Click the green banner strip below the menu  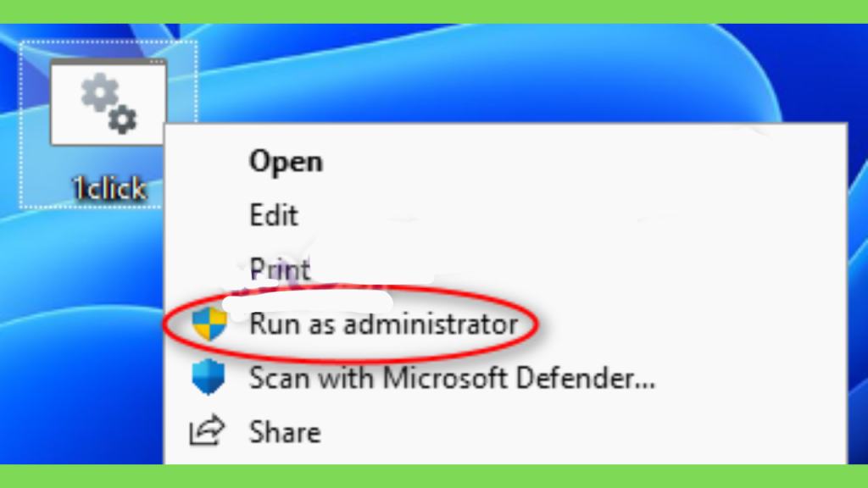click(x=434, y=476)
